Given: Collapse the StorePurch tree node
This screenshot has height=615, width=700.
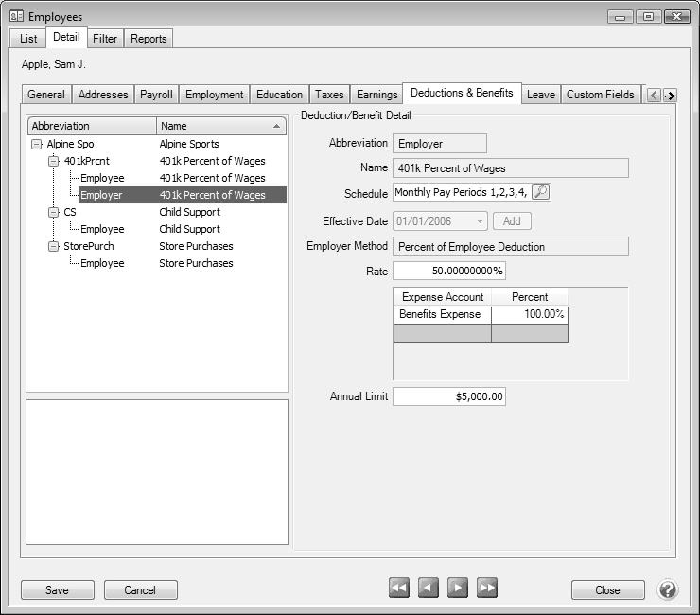Looking at the screenshot, I should 54,247.
